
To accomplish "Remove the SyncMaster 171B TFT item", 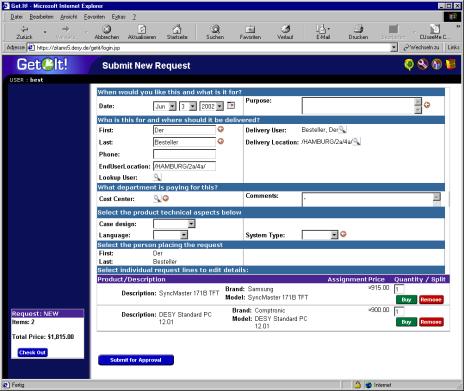I will [431, 300].
